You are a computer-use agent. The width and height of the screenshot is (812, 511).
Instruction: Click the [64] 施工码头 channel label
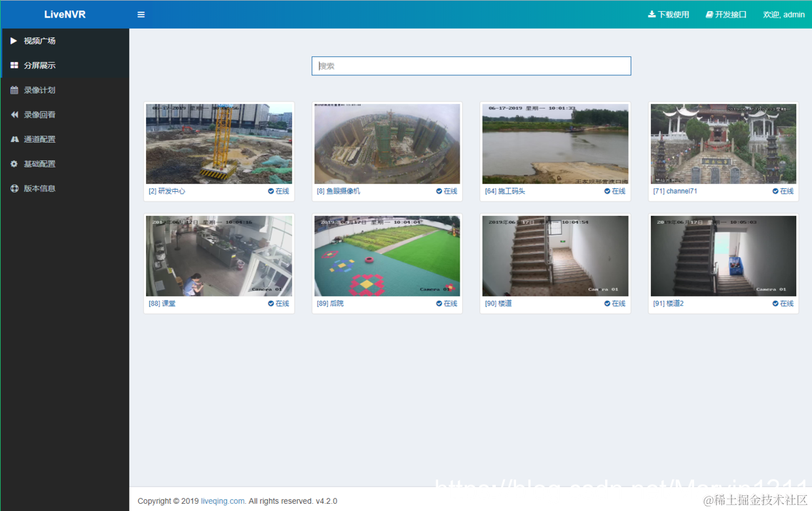point(505,191)
